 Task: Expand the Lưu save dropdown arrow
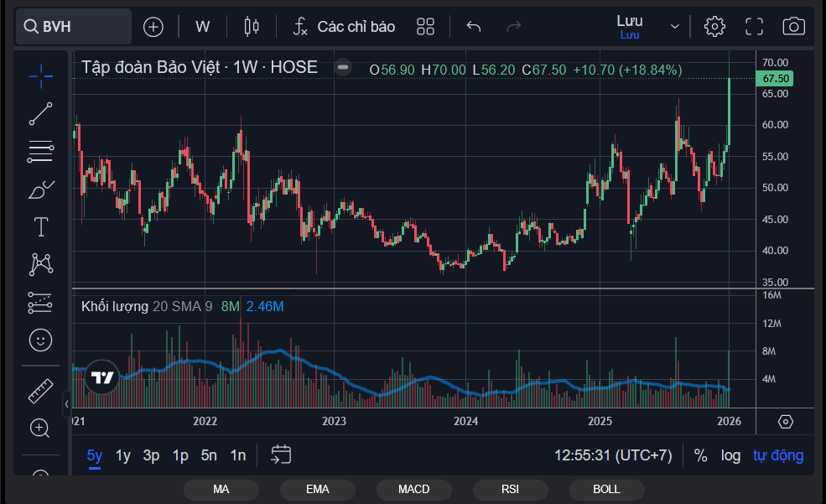(x=675, y=26)
